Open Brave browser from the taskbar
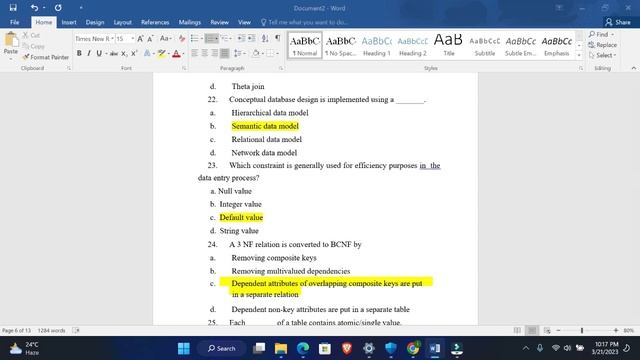The image size is (640, 360). 347,348
